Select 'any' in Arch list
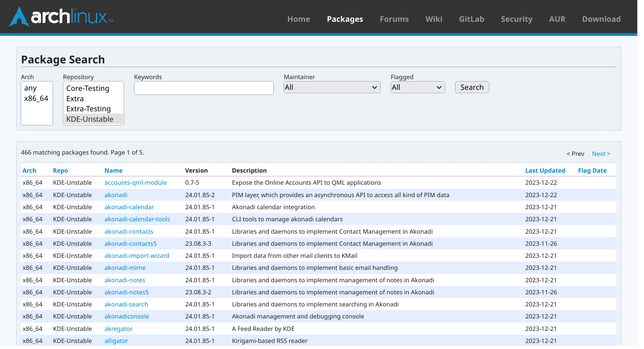The image size is (644, 349). (x=37, y=88)
